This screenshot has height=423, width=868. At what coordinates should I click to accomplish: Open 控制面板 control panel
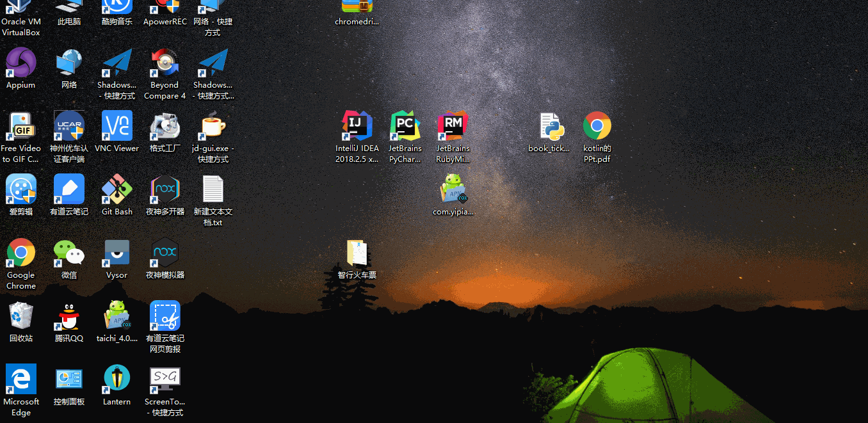(69, 385)
